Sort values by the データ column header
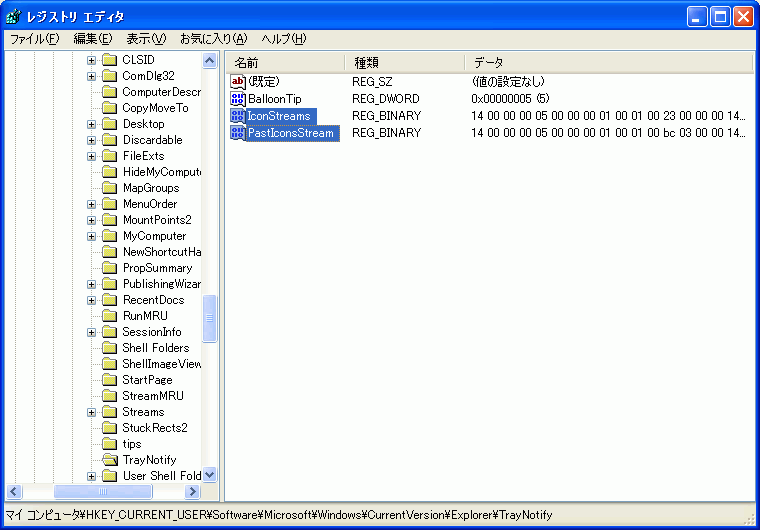 608,63
